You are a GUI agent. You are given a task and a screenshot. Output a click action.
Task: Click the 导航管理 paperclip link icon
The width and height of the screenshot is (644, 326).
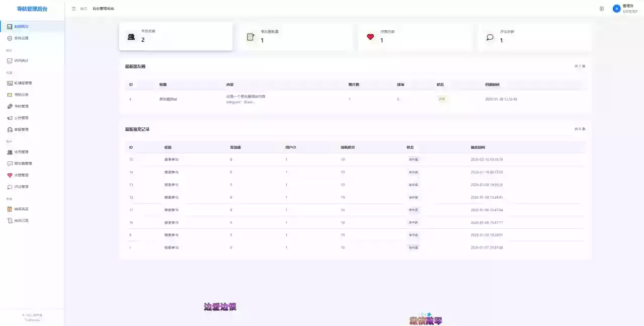click(x=10, y=106)
